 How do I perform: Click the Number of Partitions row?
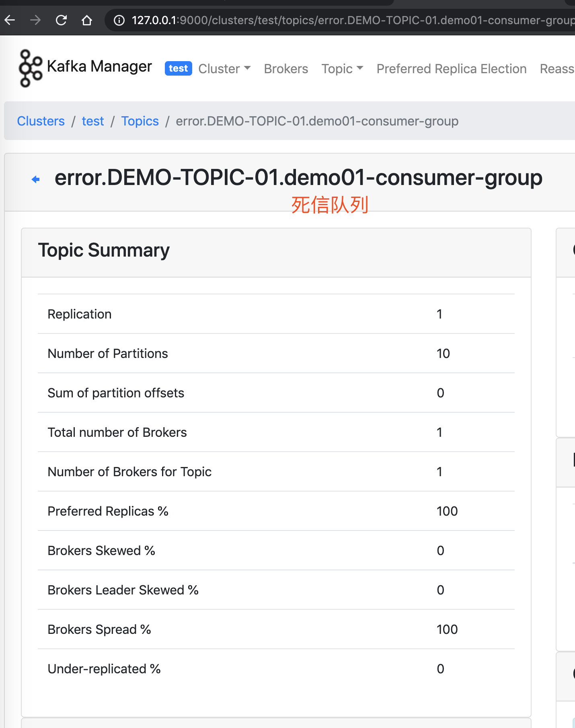point(276,354)
